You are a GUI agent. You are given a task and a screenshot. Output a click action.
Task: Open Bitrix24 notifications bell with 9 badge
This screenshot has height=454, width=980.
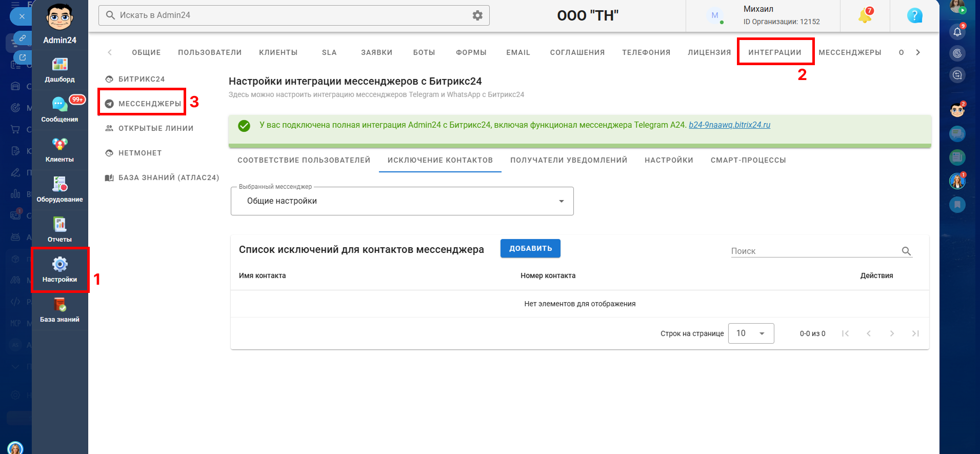(x=957, y=31)
